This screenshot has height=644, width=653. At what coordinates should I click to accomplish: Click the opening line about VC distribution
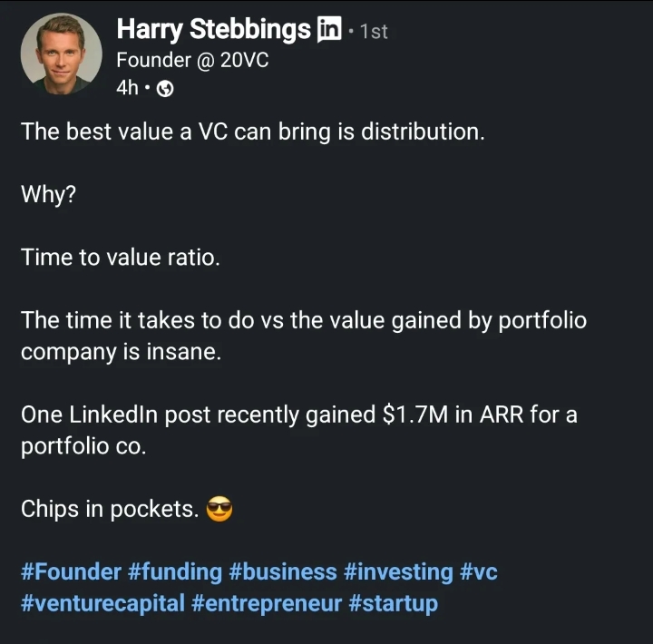point(253,132)
